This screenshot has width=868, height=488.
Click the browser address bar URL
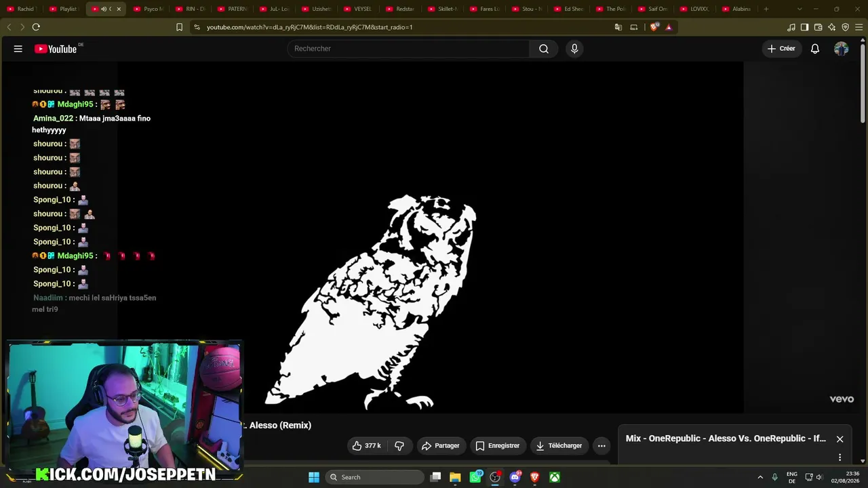tap(309, 27)
